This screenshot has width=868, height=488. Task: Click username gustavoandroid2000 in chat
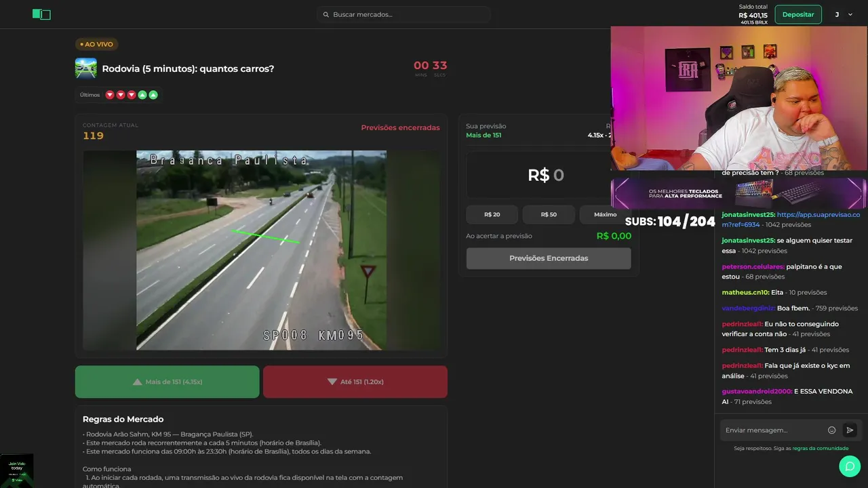[757, 391]
